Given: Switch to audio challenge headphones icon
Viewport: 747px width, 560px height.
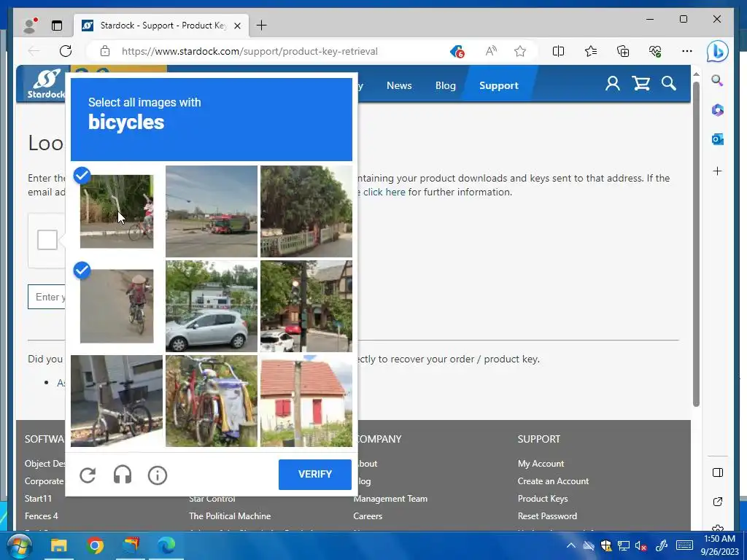Looking at the screenshot, I should click(123, 475).
